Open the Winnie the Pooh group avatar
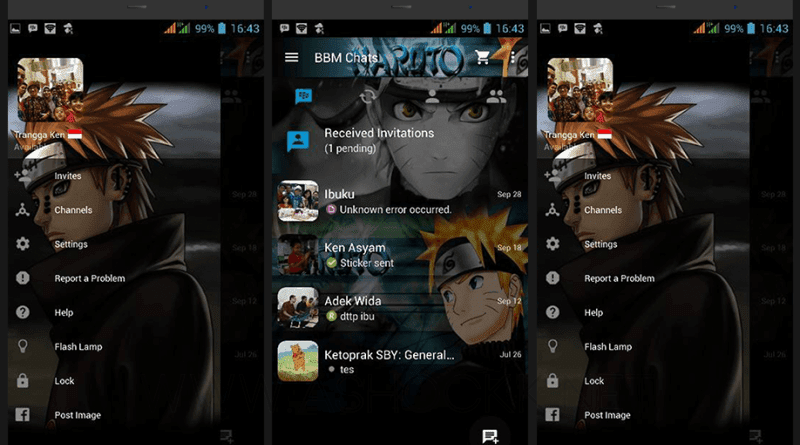The image size is (800, 445). (298, 361)
